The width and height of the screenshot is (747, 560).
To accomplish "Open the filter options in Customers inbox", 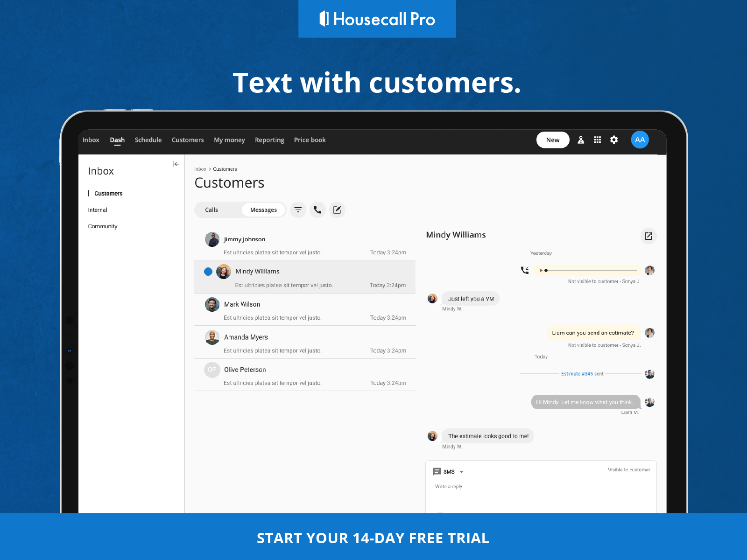I will coord(298,210).
